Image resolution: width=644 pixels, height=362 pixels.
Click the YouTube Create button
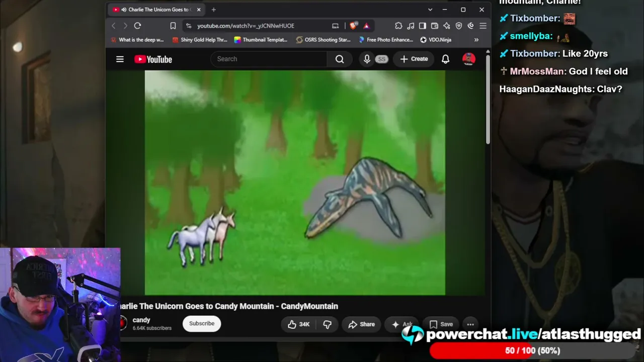(414, 59)
